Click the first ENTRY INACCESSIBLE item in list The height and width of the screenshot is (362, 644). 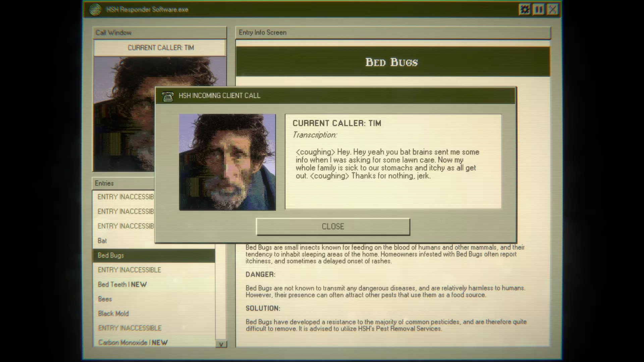point(125,197)
